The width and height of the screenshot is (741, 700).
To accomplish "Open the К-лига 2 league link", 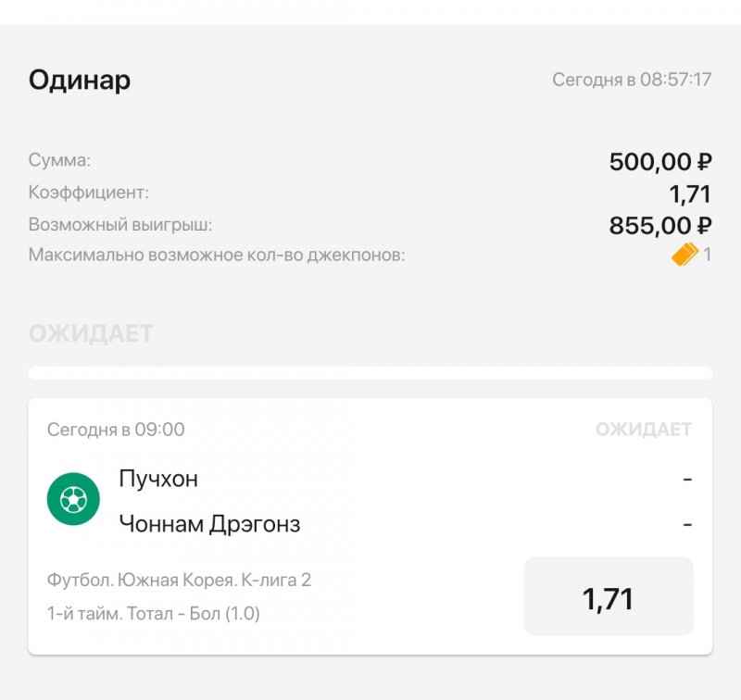I will [181, 581].
